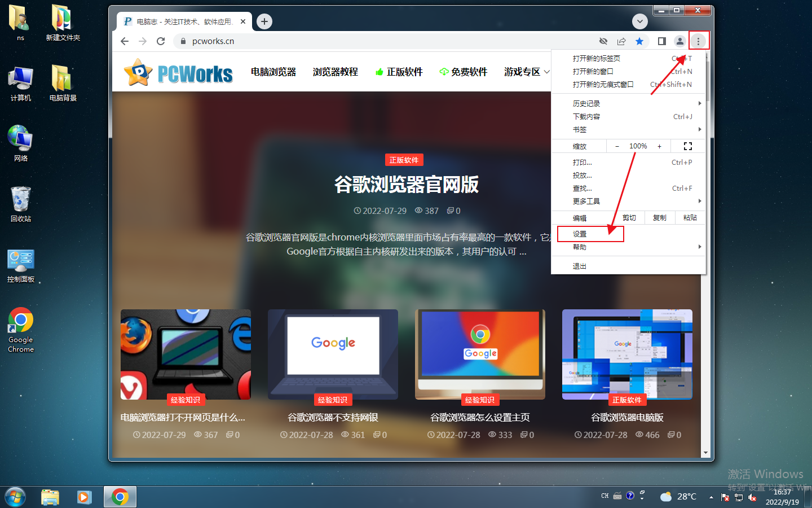
Task: Click 剪切 in edit row
Action: (629, 218)
